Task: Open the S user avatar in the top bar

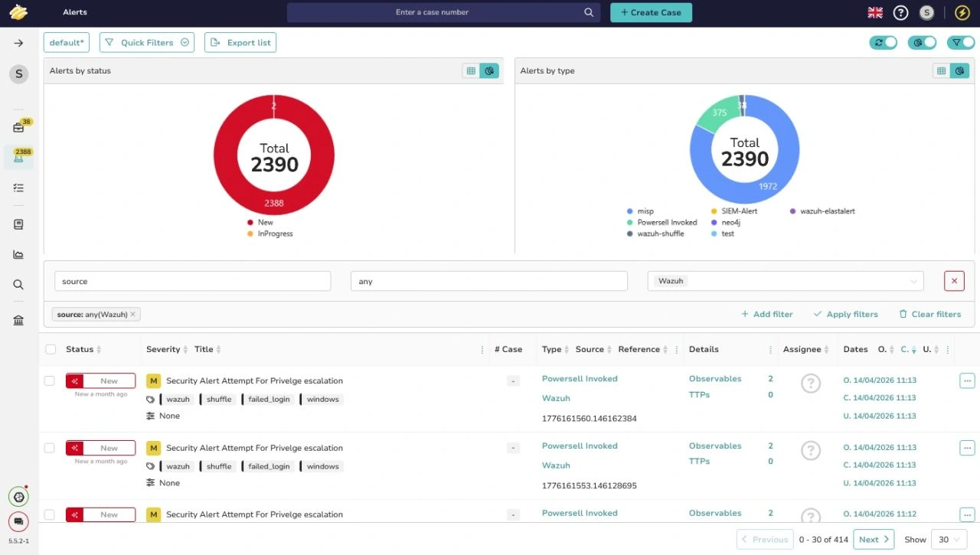Action: click(926, 12)
